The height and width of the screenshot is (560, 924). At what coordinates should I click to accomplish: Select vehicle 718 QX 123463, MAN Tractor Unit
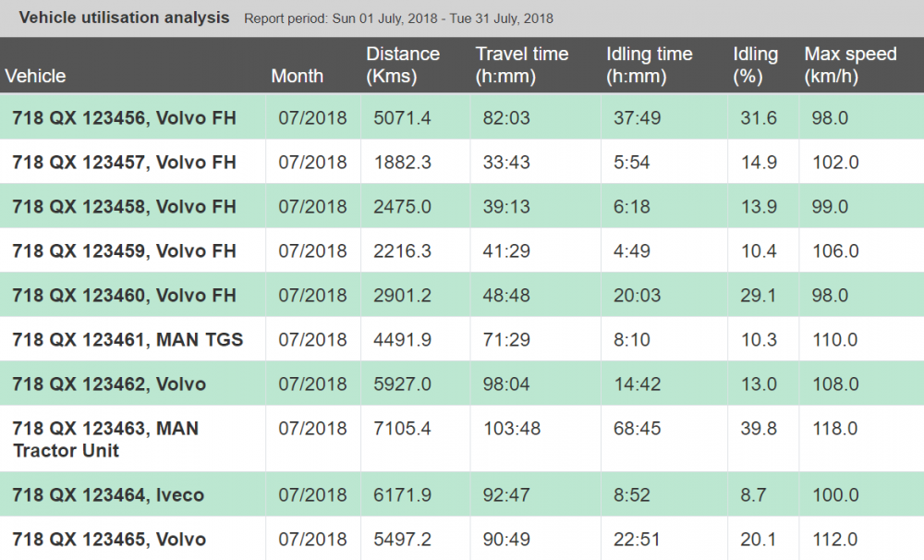pos(105,439)
